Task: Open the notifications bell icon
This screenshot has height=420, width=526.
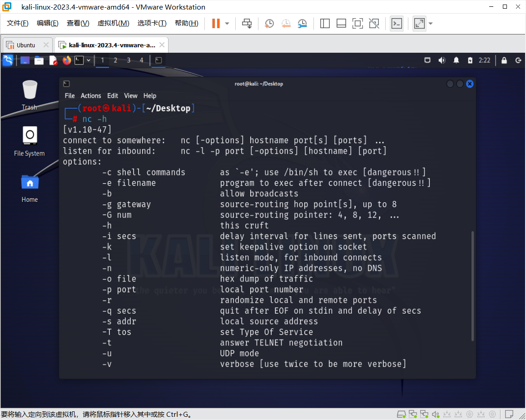Action: (456, 60)
